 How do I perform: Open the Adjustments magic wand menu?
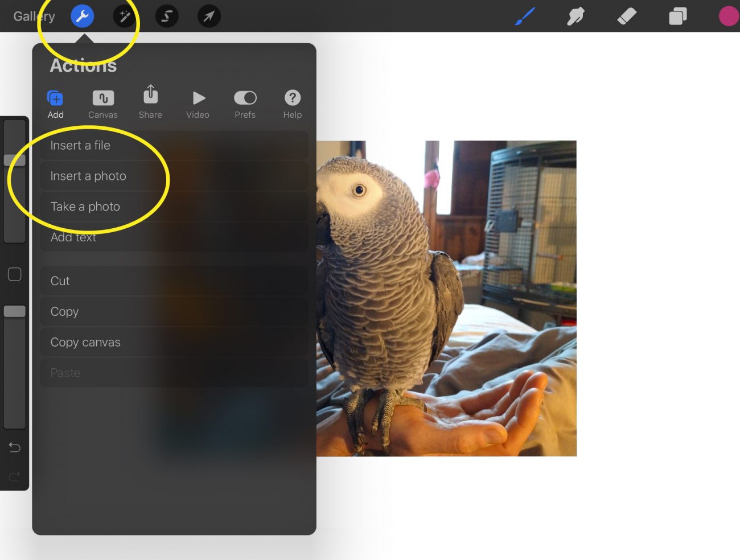(125, 17)
